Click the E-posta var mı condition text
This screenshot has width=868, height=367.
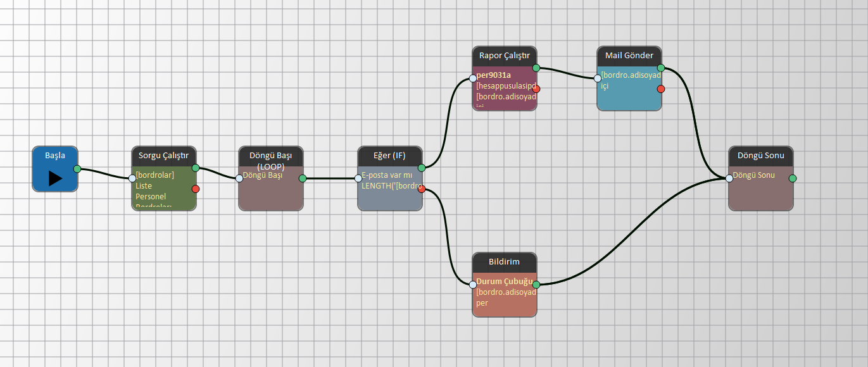click(x=386, y=175)
